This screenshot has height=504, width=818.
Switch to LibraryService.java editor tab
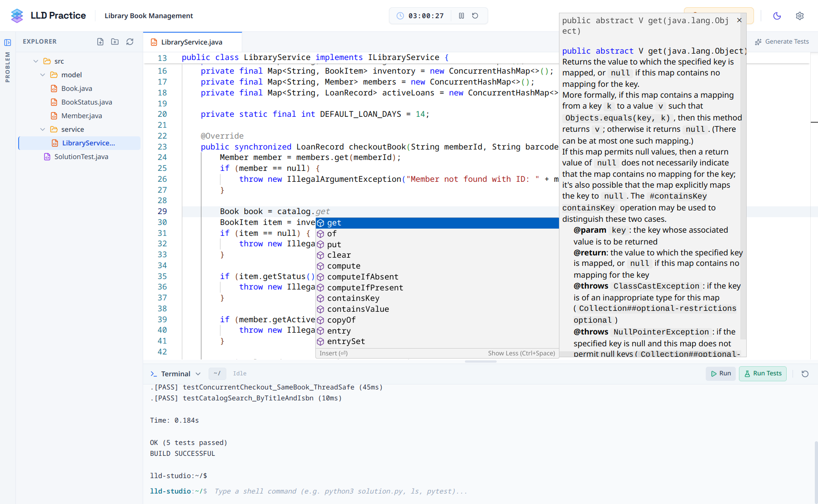click(x=192, y=42)
